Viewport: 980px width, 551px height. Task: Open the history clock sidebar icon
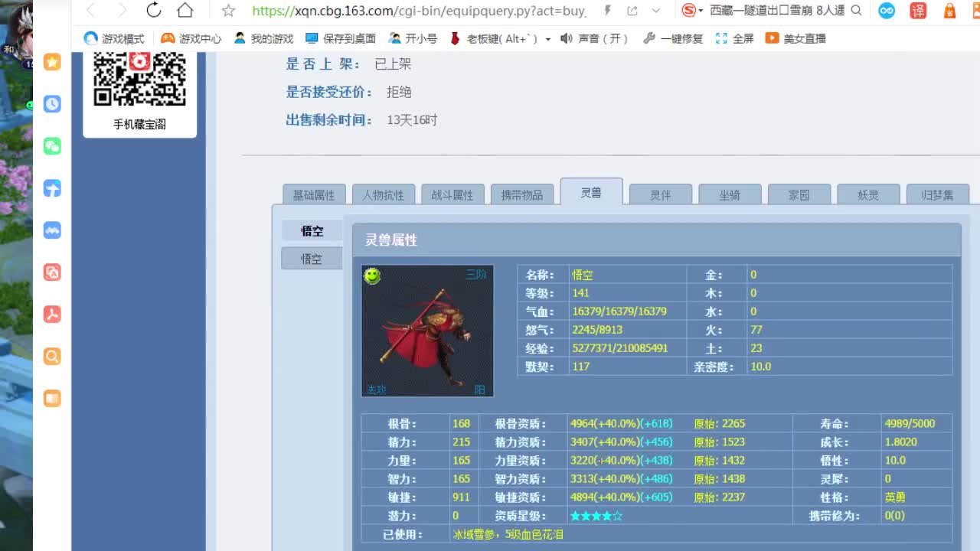tap(52, 104)
